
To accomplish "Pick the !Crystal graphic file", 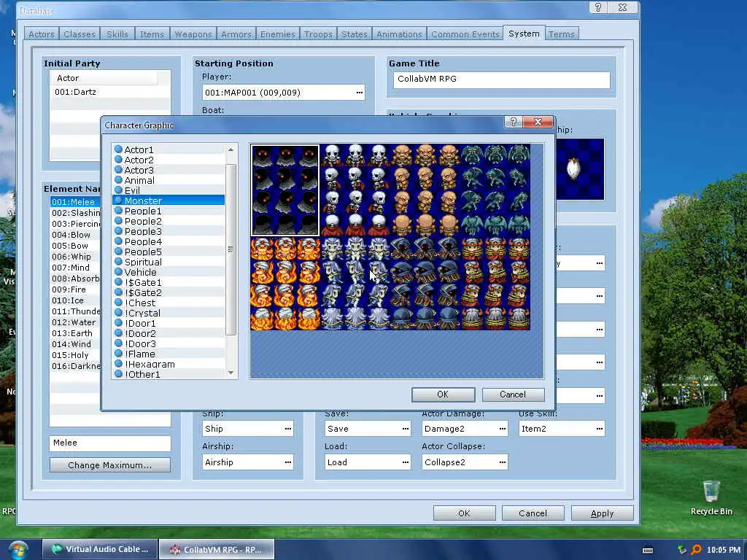I will (x=169, y=314).
